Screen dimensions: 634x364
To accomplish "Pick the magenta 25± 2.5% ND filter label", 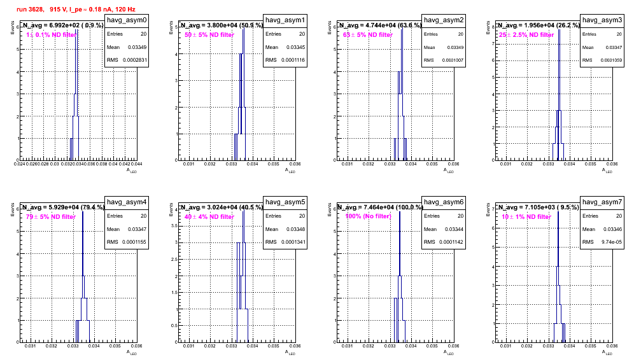I will pyautogui.click(x=526, y=35).
